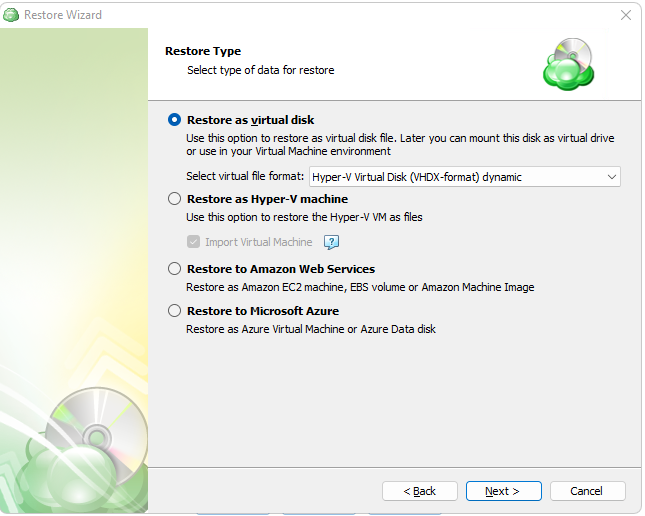Viewport: 645px width, 516px height.
Task: Go to previous step with Back button
Action: [x=420, y=491]
